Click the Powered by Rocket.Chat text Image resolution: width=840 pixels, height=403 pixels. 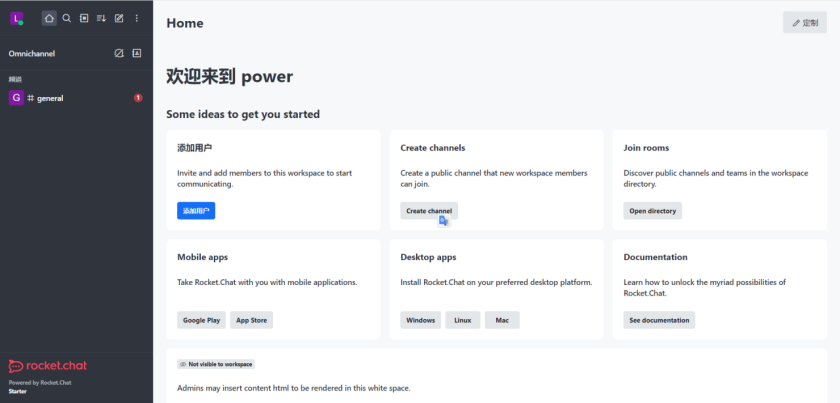[40, 383]
